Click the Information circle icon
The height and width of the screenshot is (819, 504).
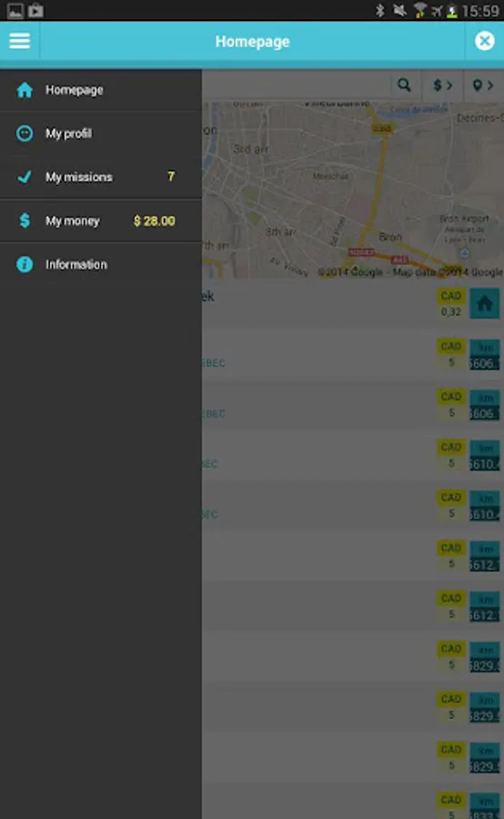(25, 264)
